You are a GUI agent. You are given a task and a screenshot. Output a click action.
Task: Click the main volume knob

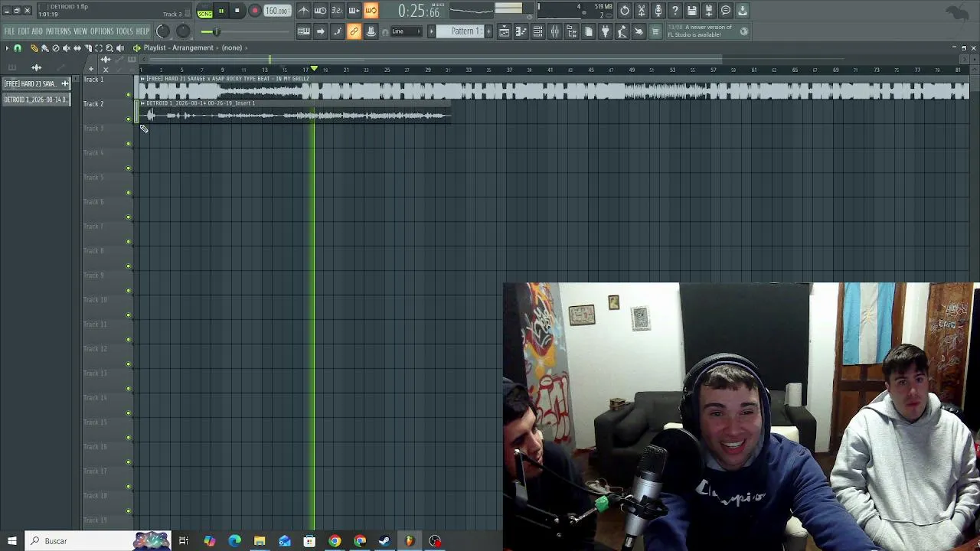coord(162,31)
